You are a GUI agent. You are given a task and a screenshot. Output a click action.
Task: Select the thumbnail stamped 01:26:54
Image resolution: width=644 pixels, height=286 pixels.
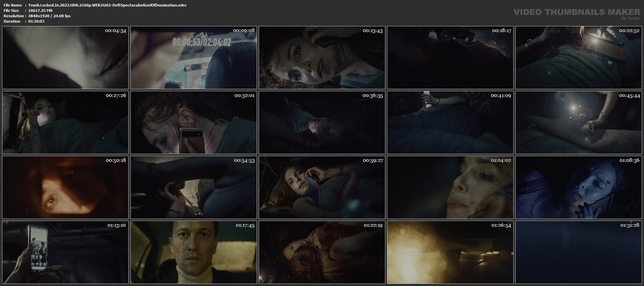pyautogui.click(x=450, y=252)
